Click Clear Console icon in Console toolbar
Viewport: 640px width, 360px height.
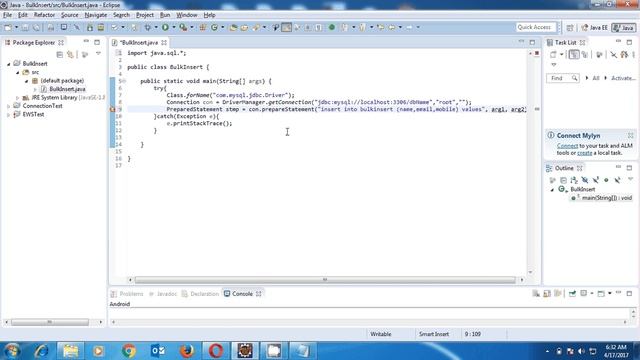(536, 293)
